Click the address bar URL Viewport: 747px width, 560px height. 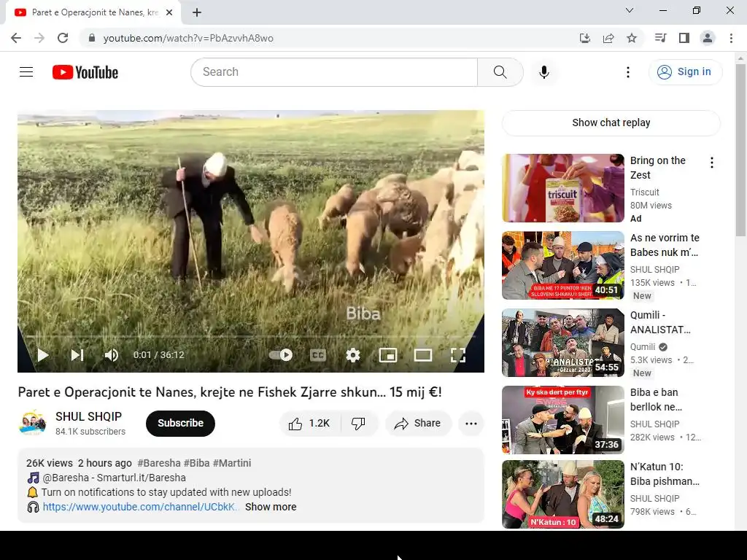pyautogui.click(x=188, y=38)
